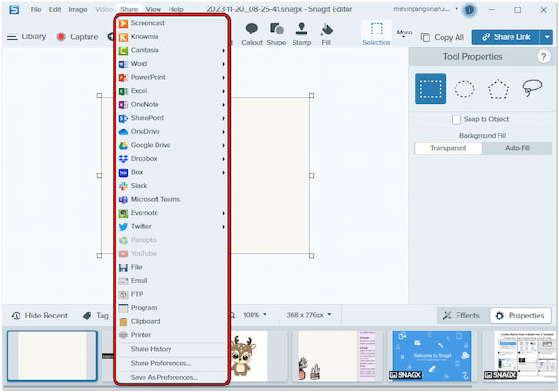This screenshot has width=559, height=392.
Task: Open Share History menu item
Action: coord(172,349)
